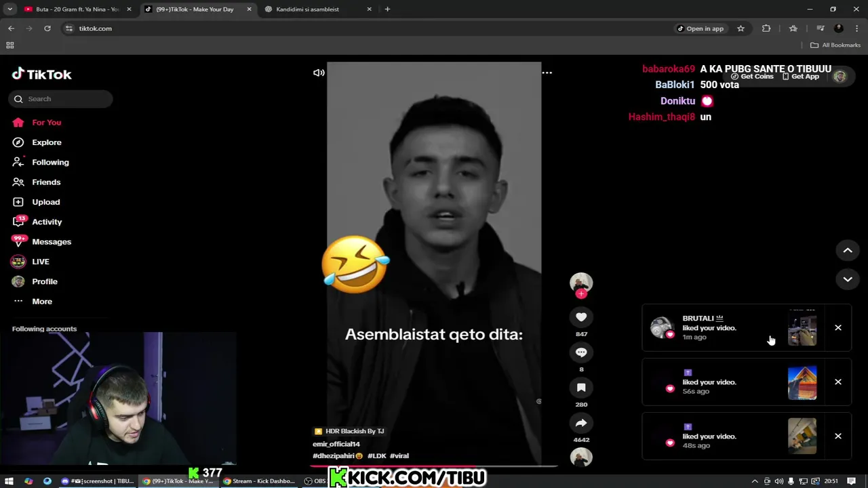Open the creator's avatar above like button
Viewport: 868px width, 488px height.
[581, 283]
